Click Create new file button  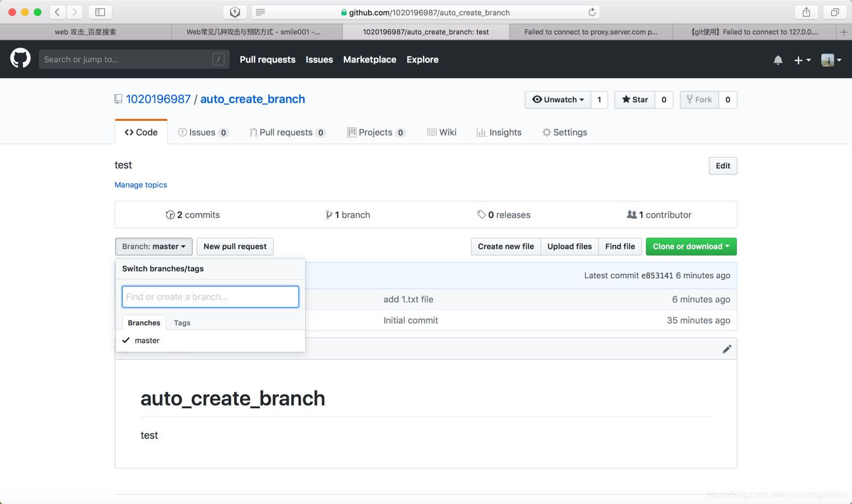(x=506, y=246)
